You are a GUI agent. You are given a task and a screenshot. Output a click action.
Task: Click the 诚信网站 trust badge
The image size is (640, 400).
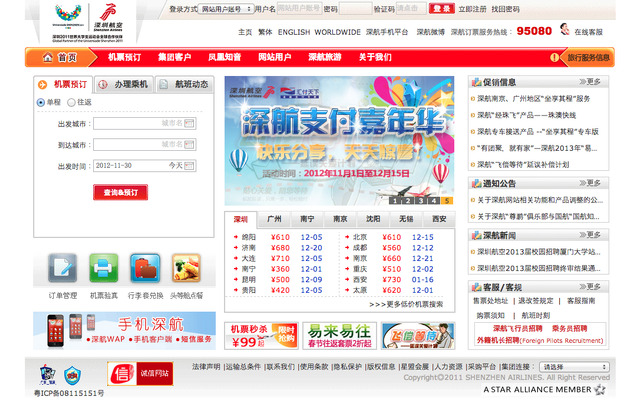point(140,373)
